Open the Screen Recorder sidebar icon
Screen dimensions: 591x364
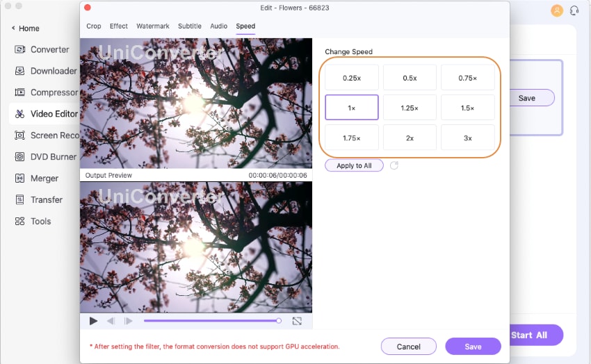point(19,135)
